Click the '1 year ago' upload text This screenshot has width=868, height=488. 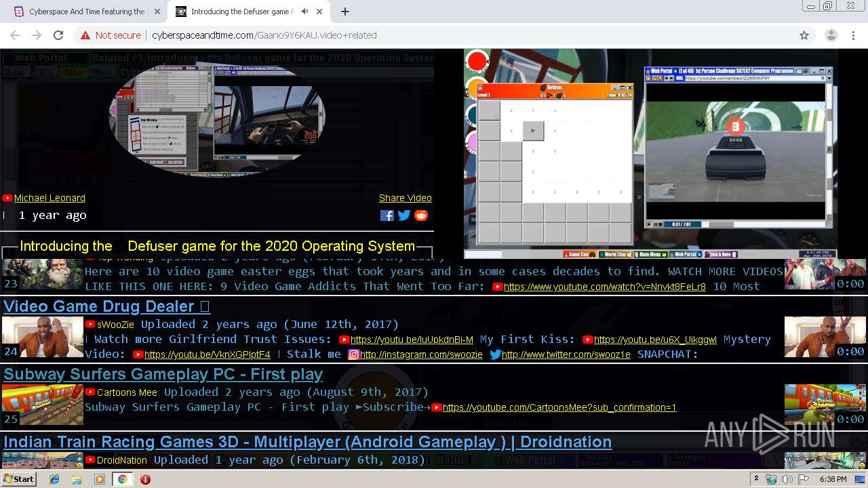[53, 216]
